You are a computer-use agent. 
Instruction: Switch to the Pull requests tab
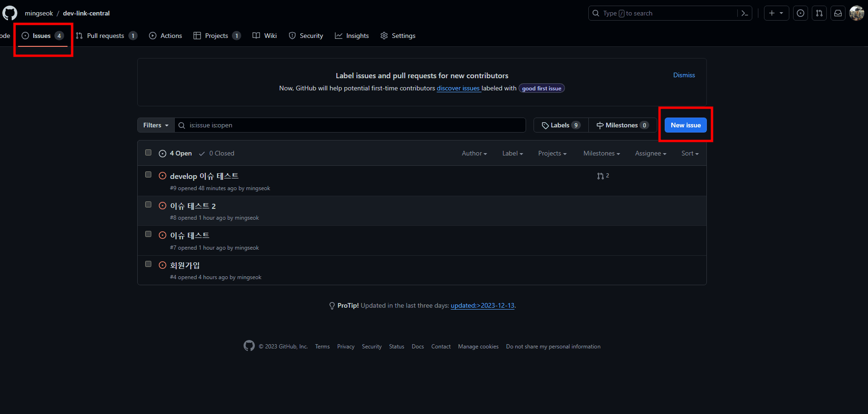[x=106, y=36]
